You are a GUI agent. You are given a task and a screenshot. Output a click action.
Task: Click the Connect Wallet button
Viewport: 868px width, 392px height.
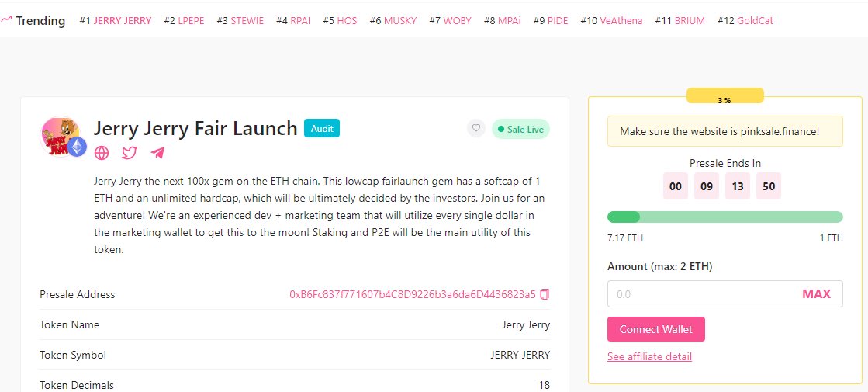656,329
